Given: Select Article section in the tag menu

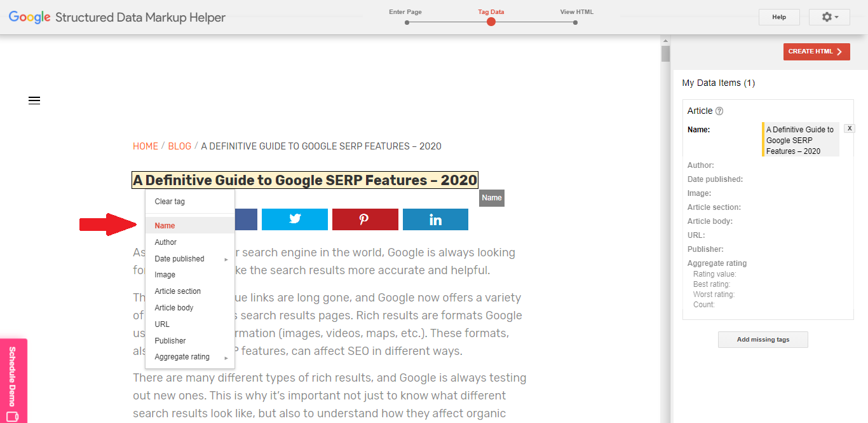Looking at the screenshot, I should (190, 291).
